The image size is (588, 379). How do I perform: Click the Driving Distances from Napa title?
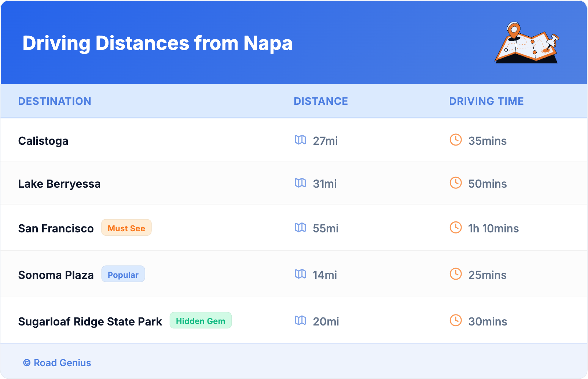157,43
